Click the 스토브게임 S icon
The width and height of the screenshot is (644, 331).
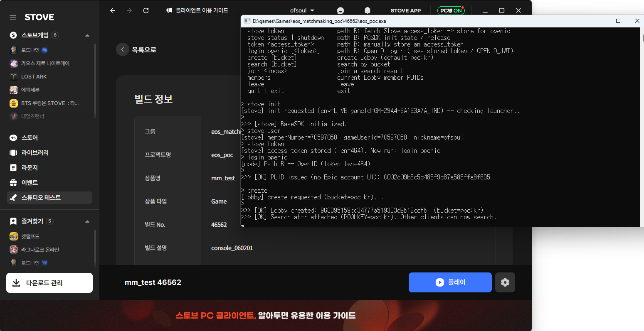[13, 35]
